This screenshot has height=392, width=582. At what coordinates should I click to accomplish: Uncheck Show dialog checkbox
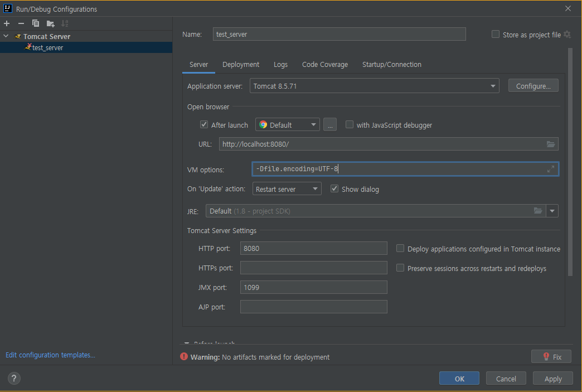pyautogui.click(x=334, y=188)
